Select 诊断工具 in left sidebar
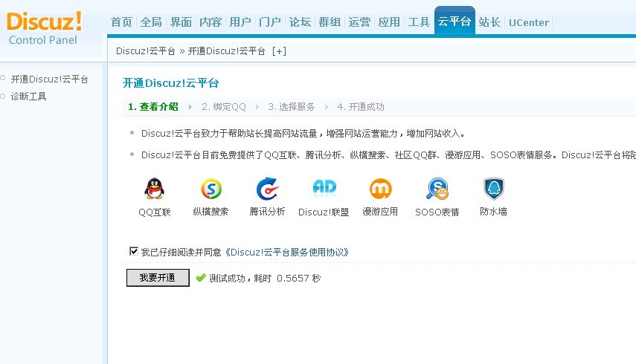This screenshot has height=364, width=636. click(x=28, y=97)
